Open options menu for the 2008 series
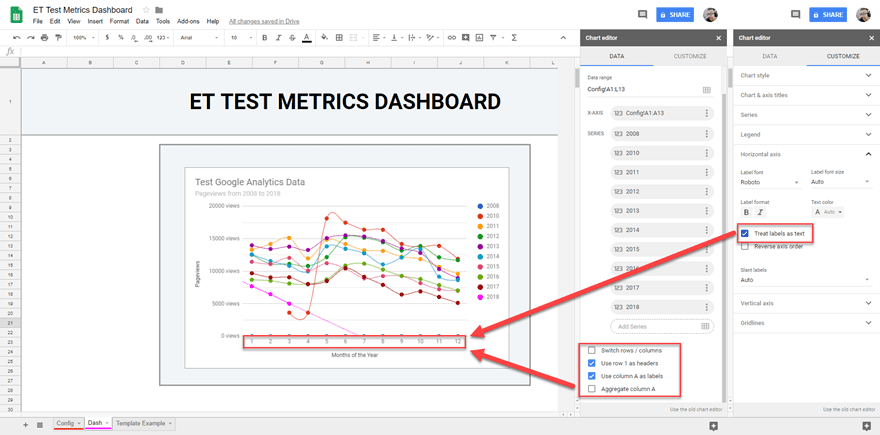This screenshot has height=435, width=880. pyautogui.click(x=706, y=133)
